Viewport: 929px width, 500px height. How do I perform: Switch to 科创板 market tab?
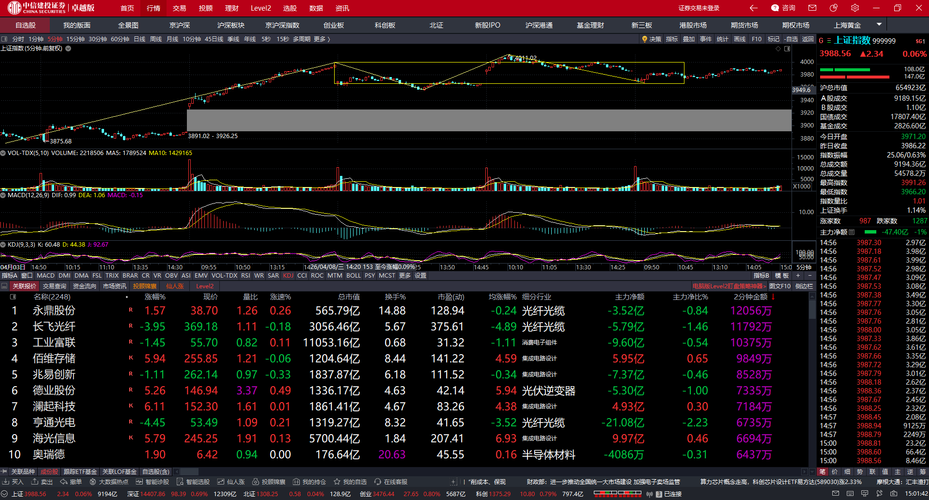click(385, 25)
